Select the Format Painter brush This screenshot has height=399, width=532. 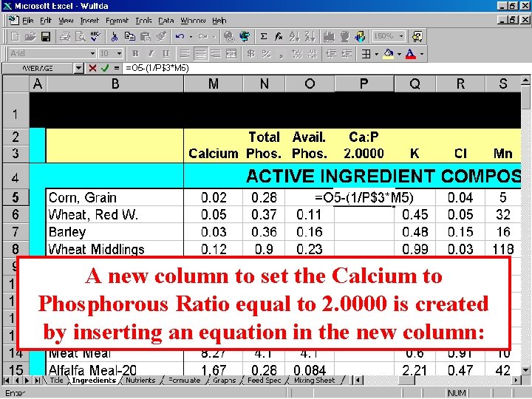(161, 36)
